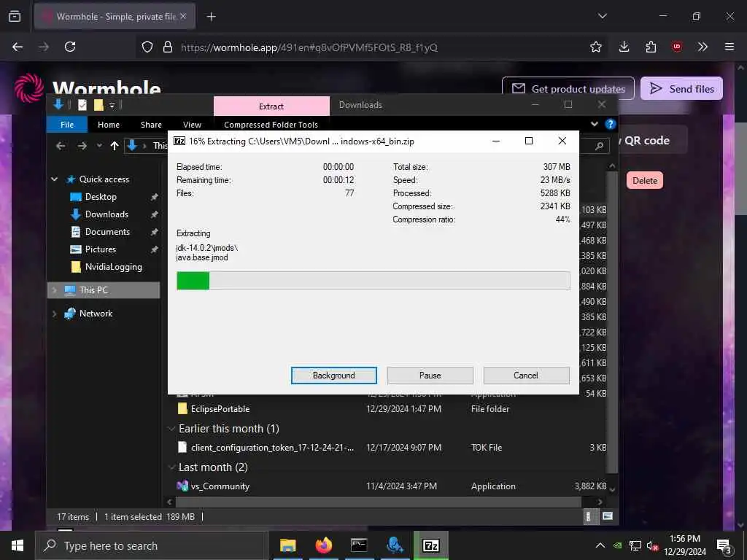The height and width of the screenshot is (560, 747).
Task: Open the File menu in Explorer
Action: click(67, 124)
